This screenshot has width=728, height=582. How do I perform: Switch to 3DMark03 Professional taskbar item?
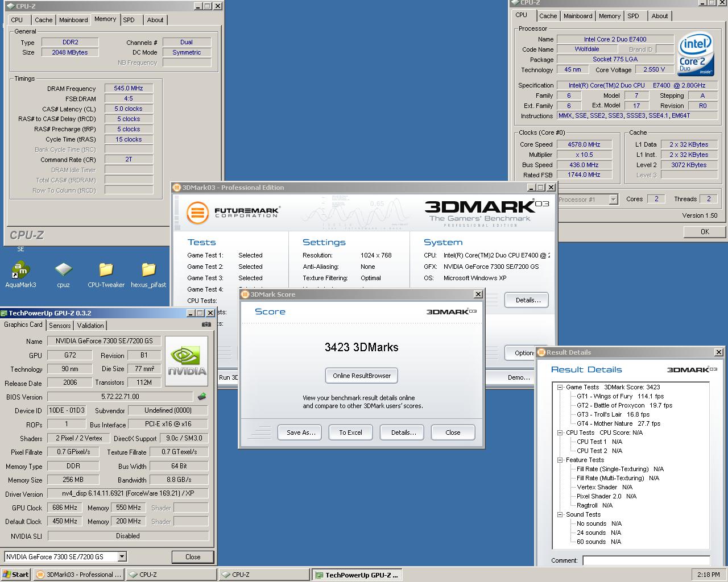point(78,575)
